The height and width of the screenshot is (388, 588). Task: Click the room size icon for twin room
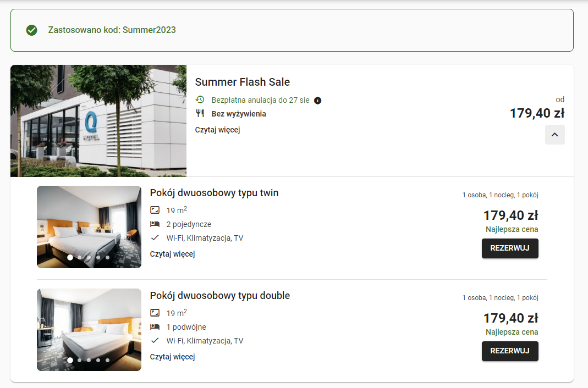[x=155, y=210]
